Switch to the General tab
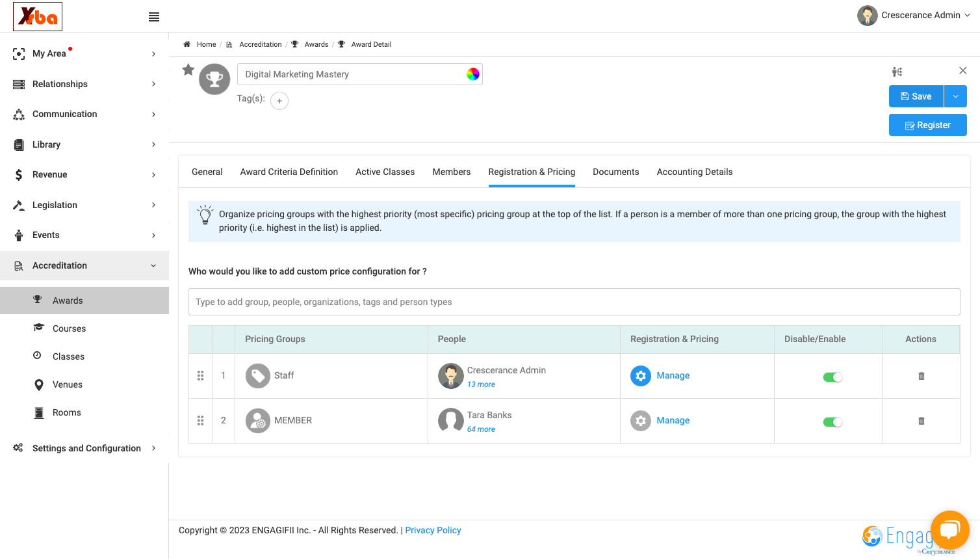 coord(207,172)
